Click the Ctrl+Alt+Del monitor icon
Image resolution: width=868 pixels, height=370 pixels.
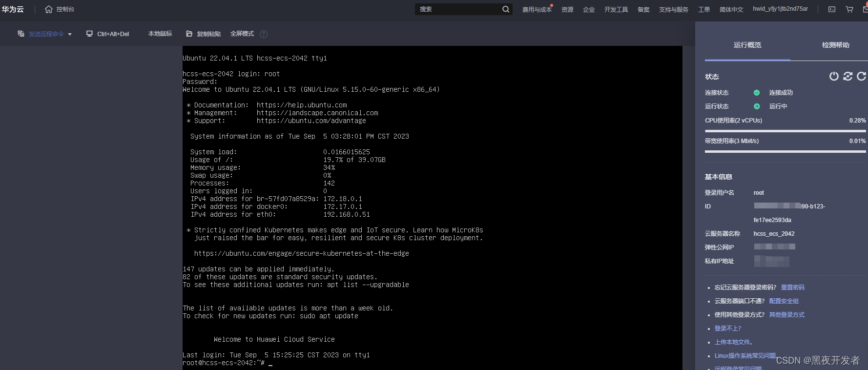tap(89, 34)
